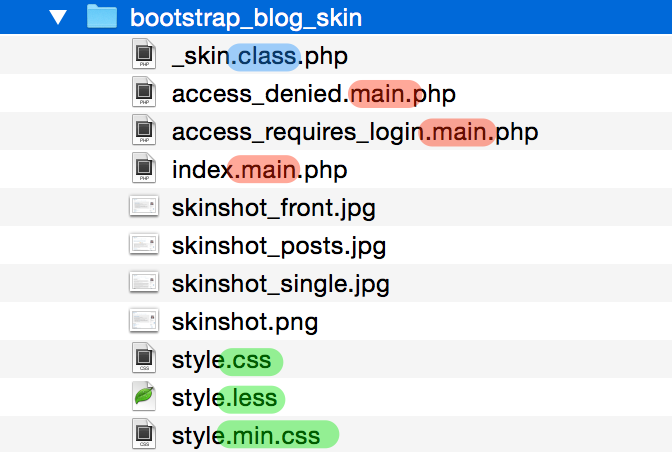This screenshot has height=452, width=672.
Task: Click the green leaf icon of style.less
Action: click(144, 396)
